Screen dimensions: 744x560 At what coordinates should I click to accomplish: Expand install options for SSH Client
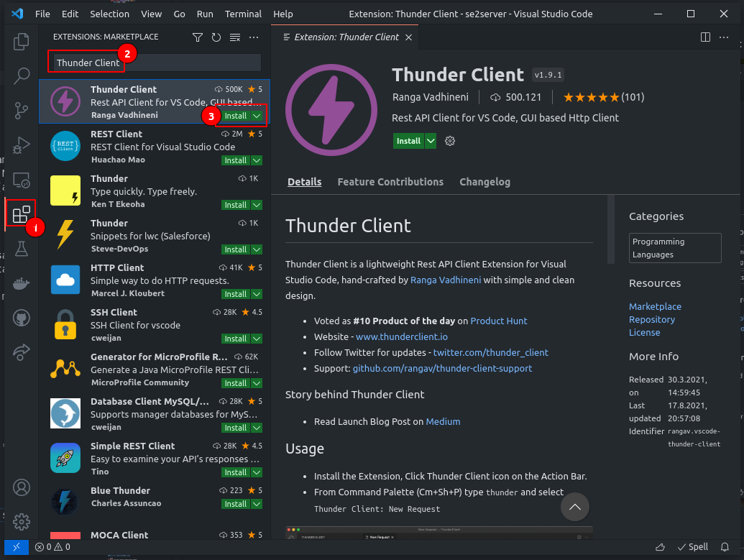(257, 339)
